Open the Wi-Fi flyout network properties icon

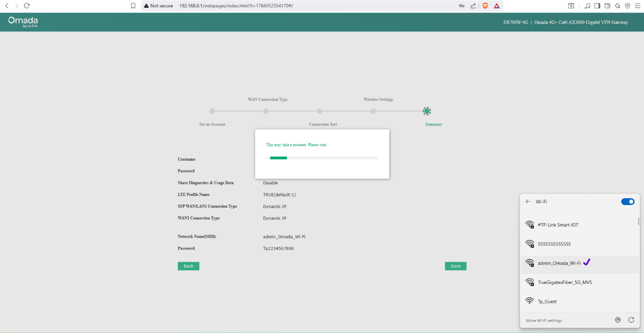[618, 320]
